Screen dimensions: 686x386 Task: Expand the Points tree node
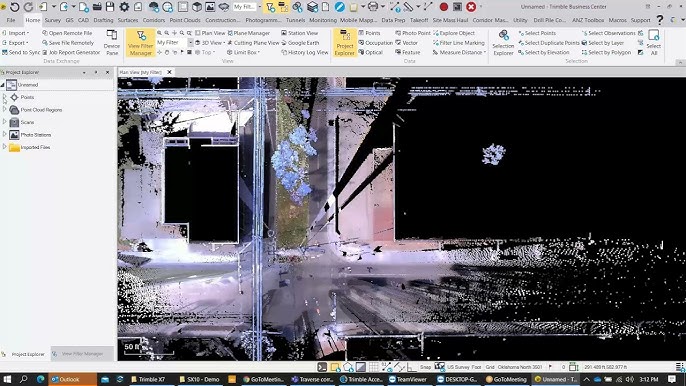coord(5,97)
